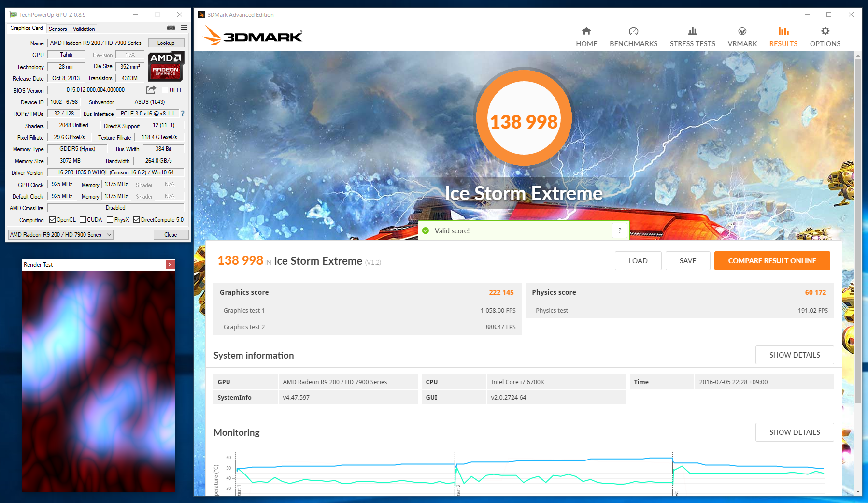This screenshot has width=868, height=503.
Task: Click the Graphics test 2 row
Action: [368, 327]
